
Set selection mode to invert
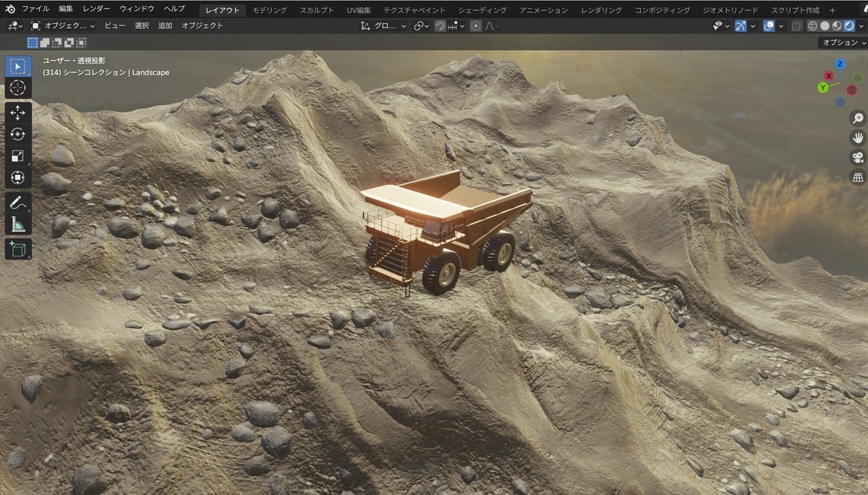[69, 43]
